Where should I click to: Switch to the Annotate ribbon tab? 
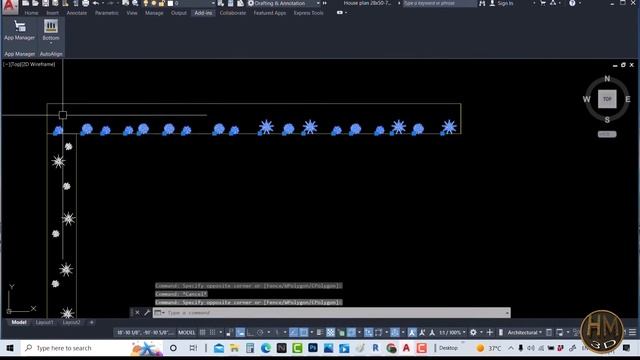(76, 13)
